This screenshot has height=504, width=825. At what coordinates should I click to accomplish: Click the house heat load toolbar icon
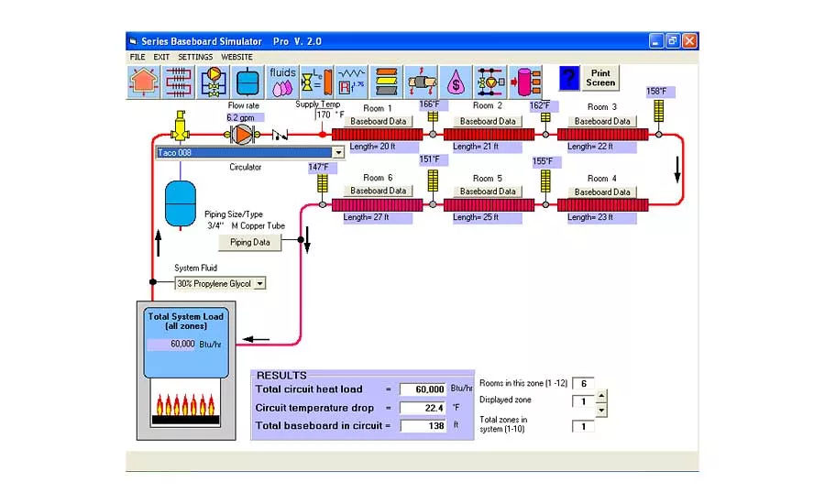(x=143, y=82)
